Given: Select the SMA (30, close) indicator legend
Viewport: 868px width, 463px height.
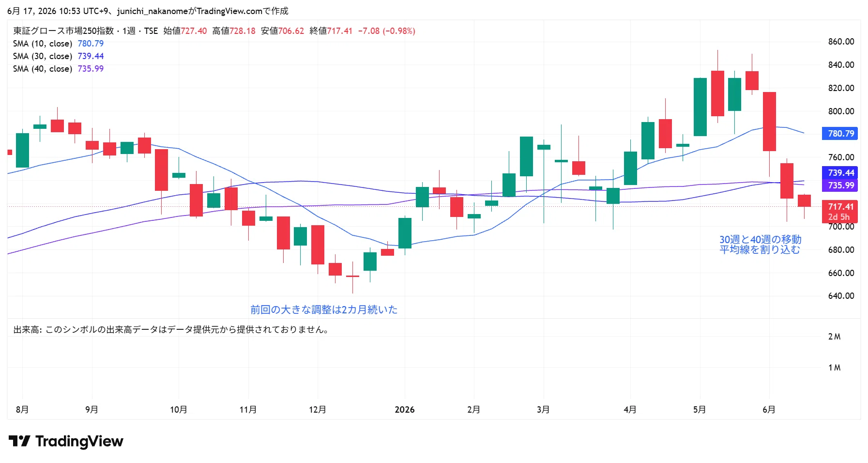Looking at the screenshot, I should point(58,56).
